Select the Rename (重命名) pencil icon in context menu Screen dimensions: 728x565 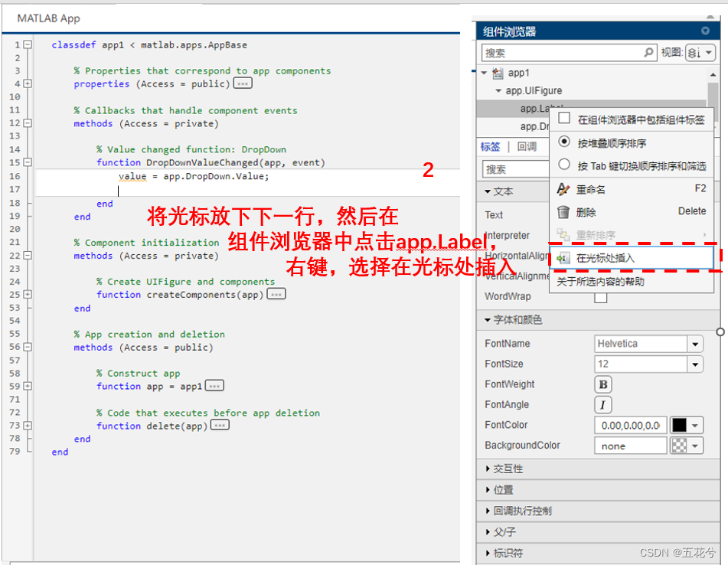563,188
